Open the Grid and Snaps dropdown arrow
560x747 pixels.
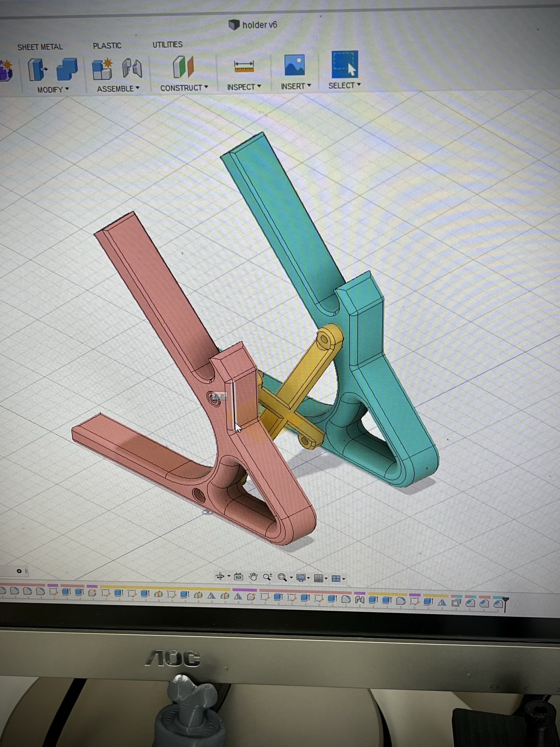(x=326, y=578)
